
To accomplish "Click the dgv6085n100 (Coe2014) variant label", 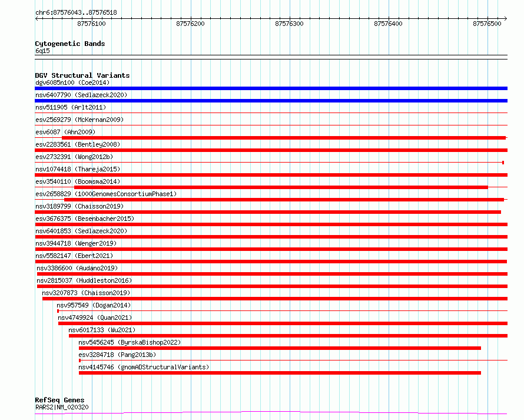I will (72, 82).
